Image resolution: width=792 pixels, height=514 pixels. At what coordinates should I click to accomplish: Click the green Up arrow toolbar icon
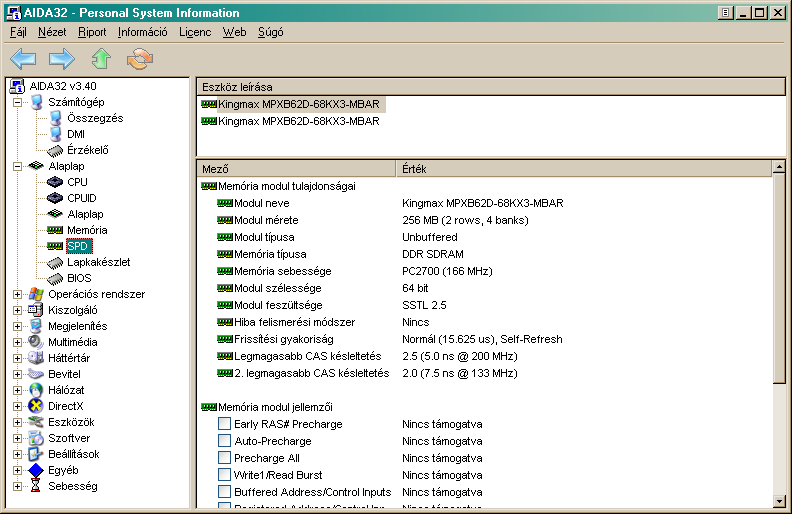click(x=101, y=59)
